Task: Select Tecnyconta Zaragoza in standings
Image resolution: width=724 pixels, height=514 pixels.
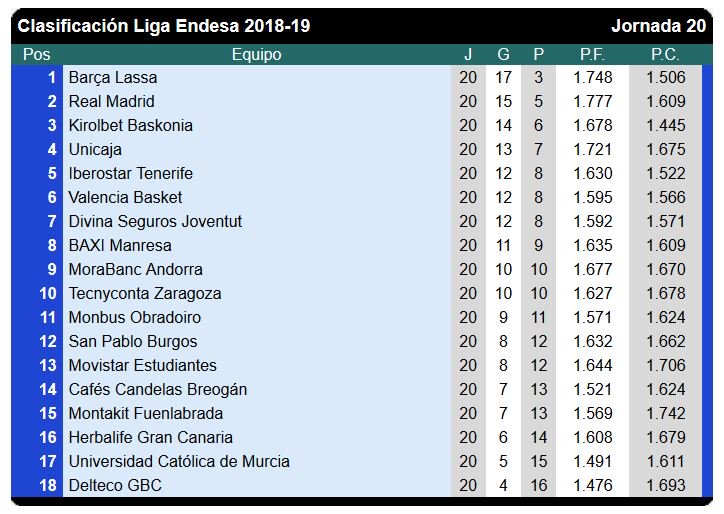Action: click(145, 293)
